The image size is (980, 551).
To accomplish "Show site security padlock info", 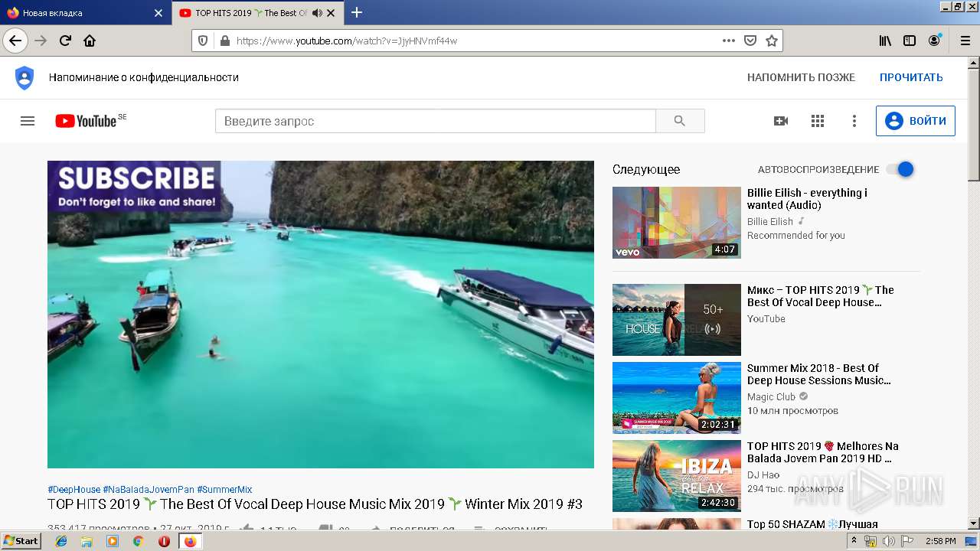I will point(224,41).
